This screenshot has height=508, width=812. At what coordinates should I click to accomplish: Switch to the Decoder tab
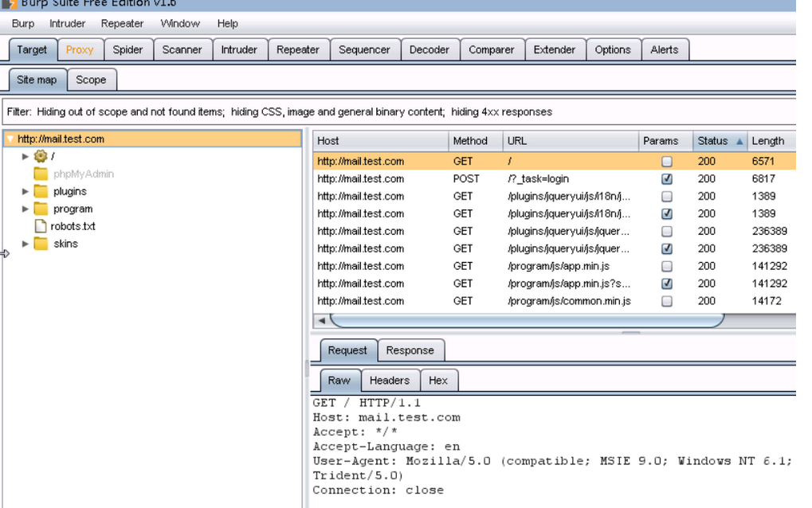(x=430, y=49)
